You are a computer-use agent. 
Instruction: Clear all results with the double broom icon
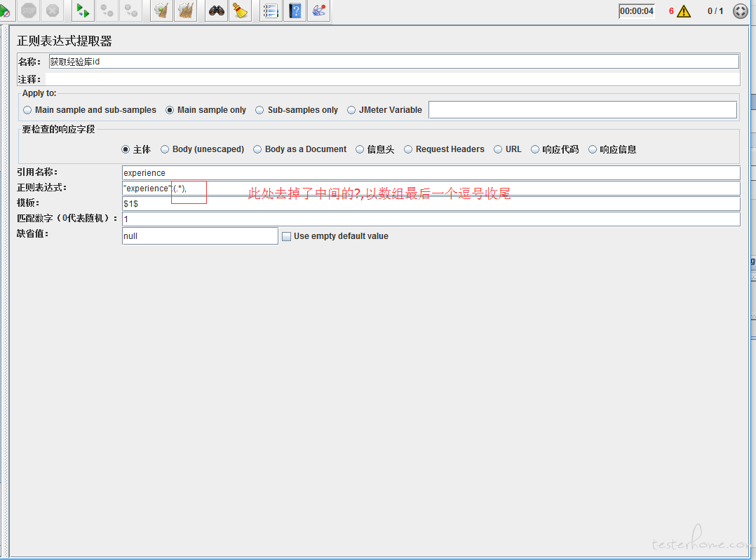186,11
